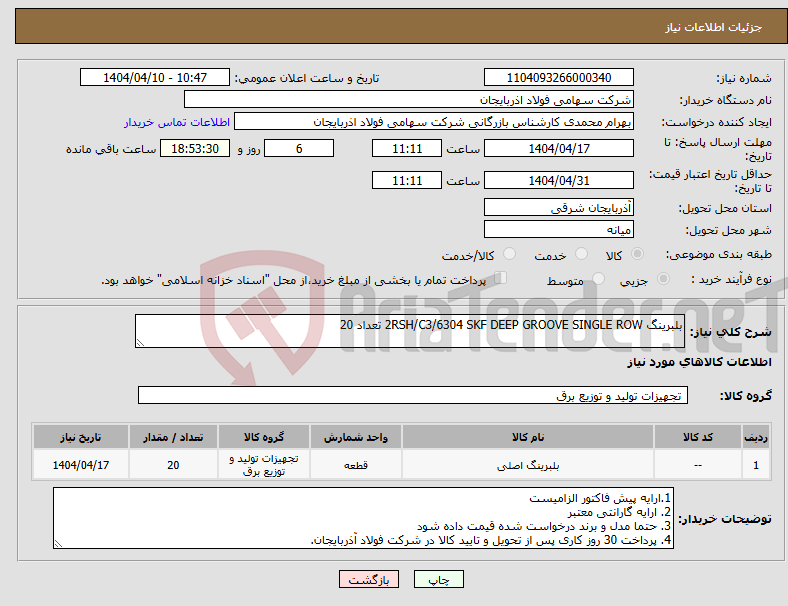The height and width of the screenshot is (606, 788).
Task: Click the need date cell 1404/04/17 in table
Action: tap(81, 465)
